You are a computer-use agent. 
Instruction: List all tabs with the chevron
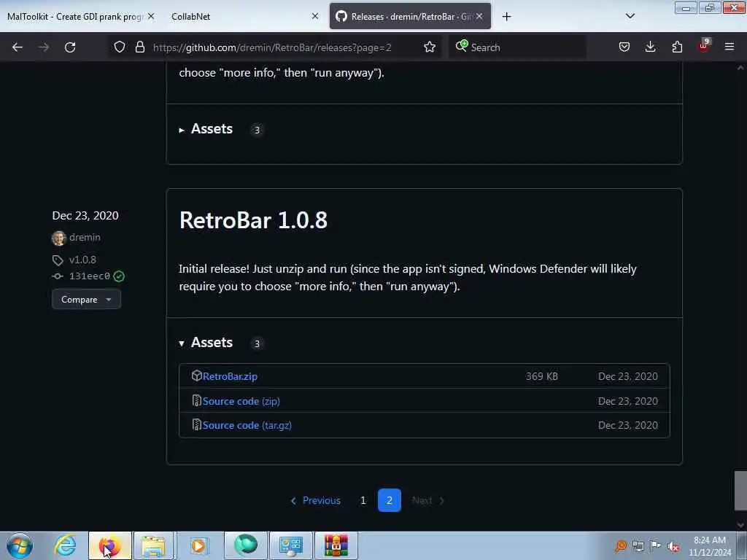pos(630,16)
